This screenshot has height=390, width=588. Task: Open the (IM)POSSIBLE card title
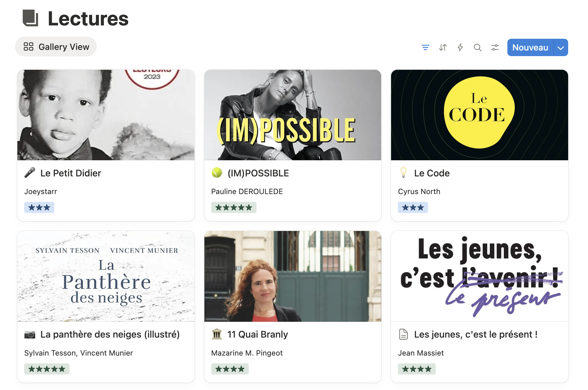pyautogui.click(x=258, y=173)
